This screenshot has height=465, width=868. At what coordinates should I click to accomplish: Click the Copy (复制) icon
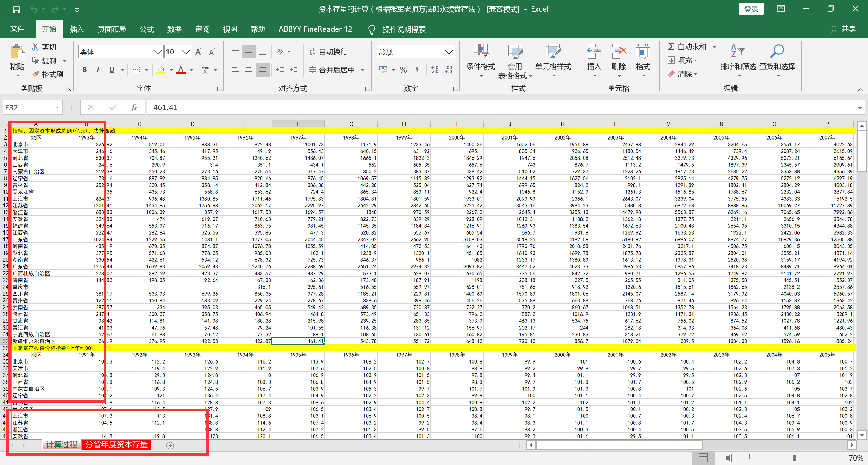pos(35,60)
